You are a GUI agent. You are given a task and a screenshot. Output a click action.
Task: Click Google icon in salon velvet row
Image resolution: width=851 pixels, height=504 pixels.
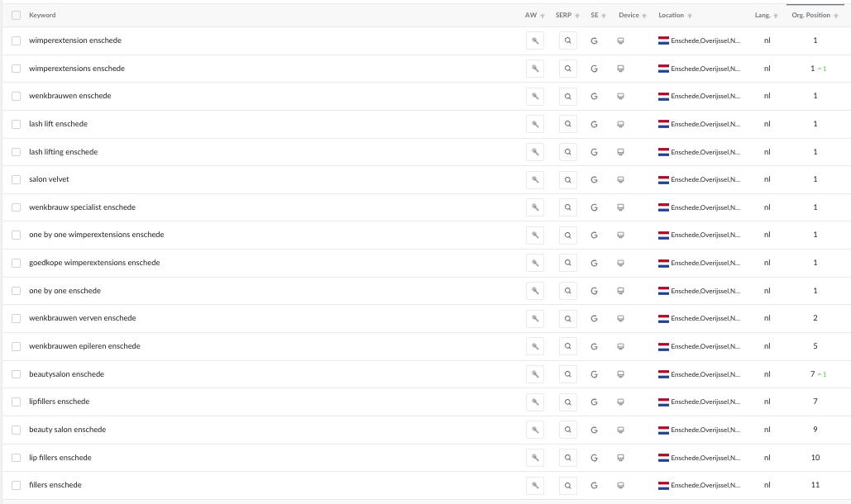pos(595,180)
